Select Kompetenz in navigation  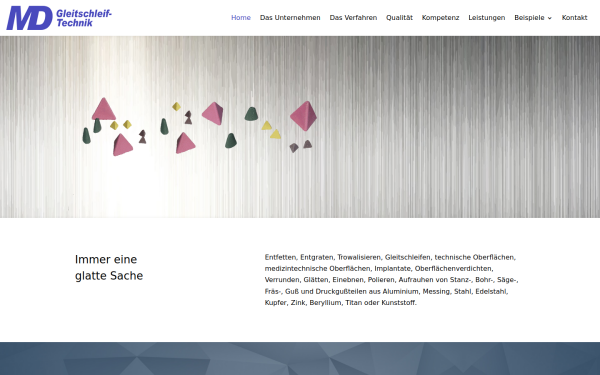440,18
